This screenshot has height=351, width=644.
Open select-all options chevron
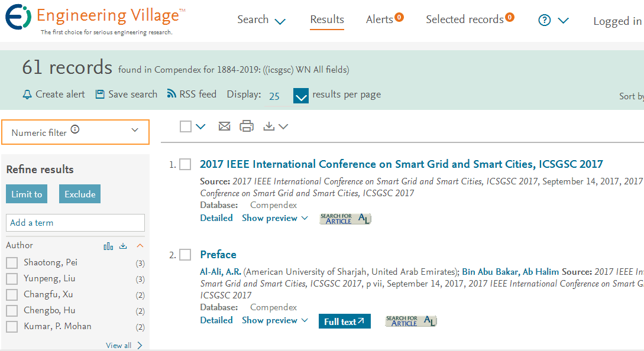click(x=200, y=126)
